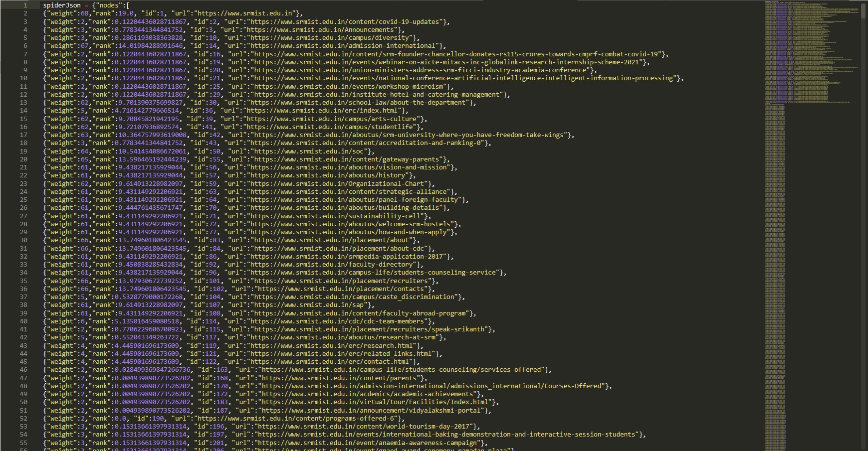Click the 'vidyalakshmi-portal' URL
This screenshot has height=451, width=868.
372,411
